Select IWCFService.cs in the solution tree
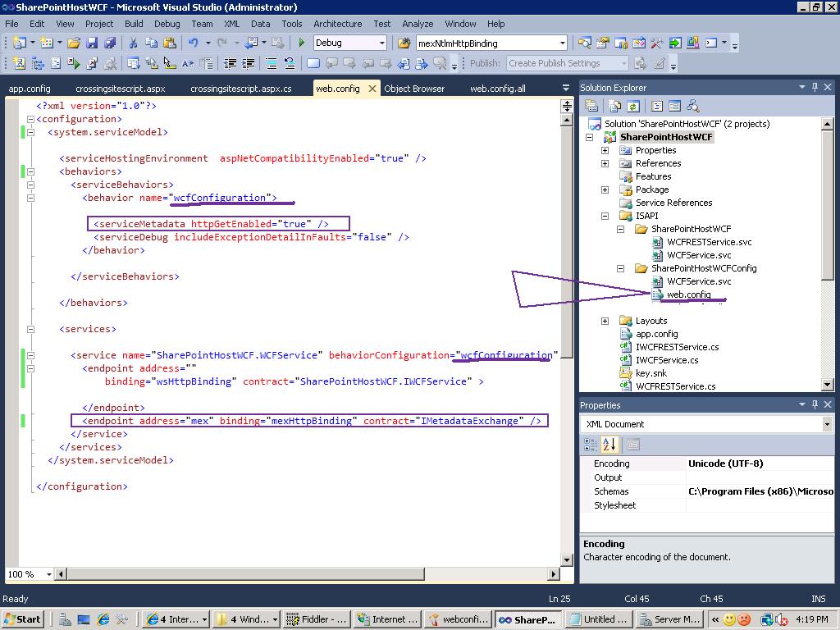Viewport: 840px width, 630px height. coord(666,360)
